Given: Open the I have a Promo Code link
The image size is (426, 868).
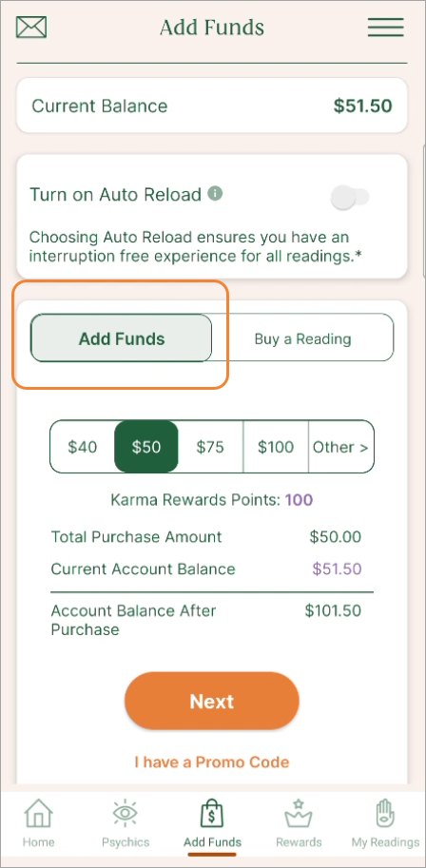Looking at the screenshot, I should point(212,762).
